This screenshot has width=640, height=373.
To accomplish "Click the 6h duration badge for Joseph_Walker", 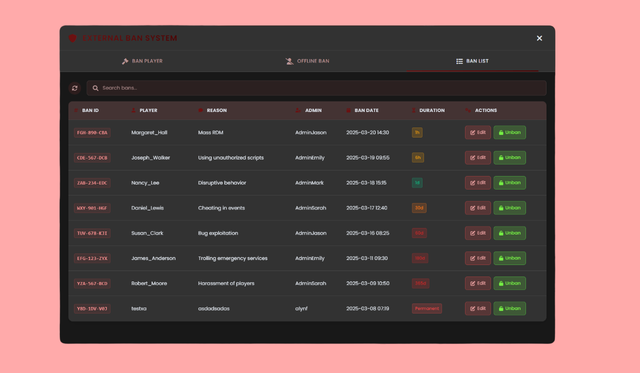I will 418,158.
